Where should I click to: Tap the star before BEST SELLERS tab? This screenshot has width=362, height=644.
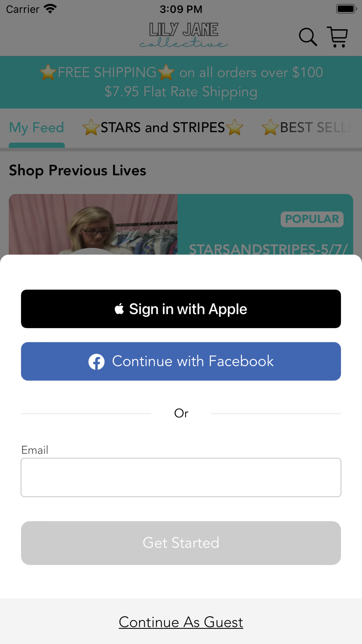(x=270, y=127)
